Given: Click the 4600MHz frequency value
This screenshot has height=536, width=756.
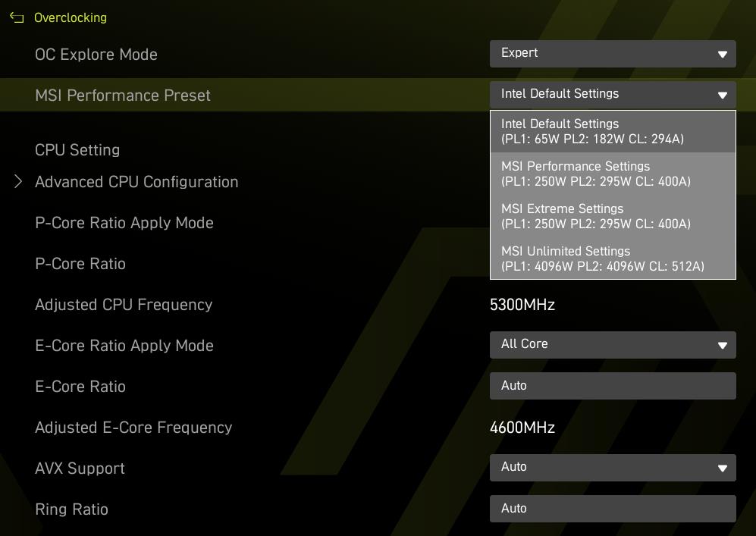Looking at the screenshot, I should [x=522, y=428].
